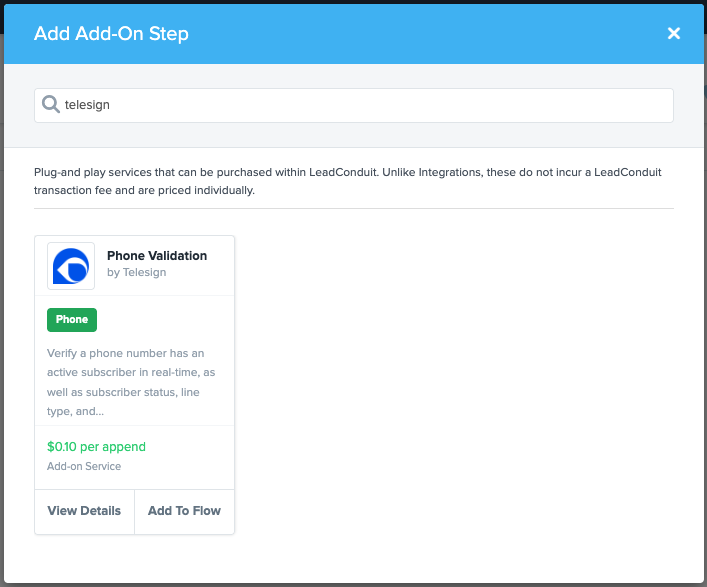This screenshot has width=707, height=587.
Task: Click the divider line below the description
Action: click(x=353, y=209)
